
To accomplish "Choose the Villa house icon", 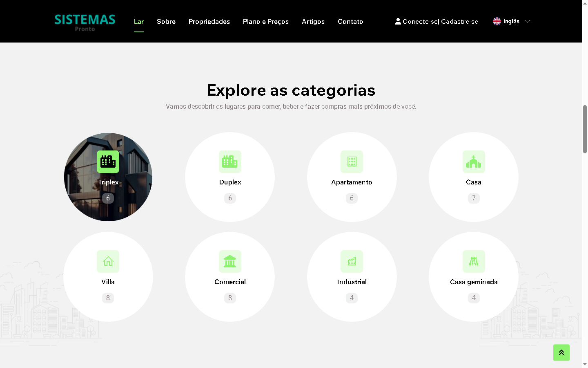I will [x=108, y=261].
